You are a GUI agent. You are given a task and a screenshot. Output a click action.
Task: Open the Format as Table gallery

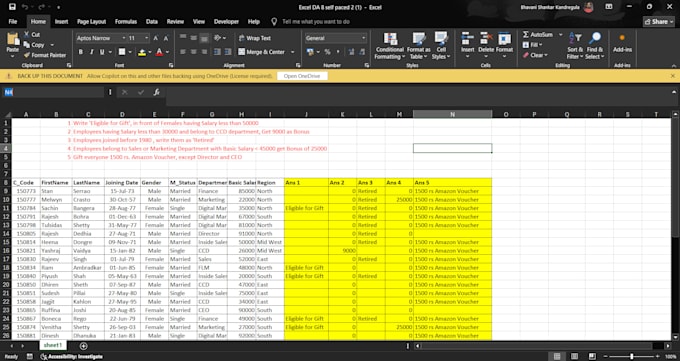coord(418,46)
